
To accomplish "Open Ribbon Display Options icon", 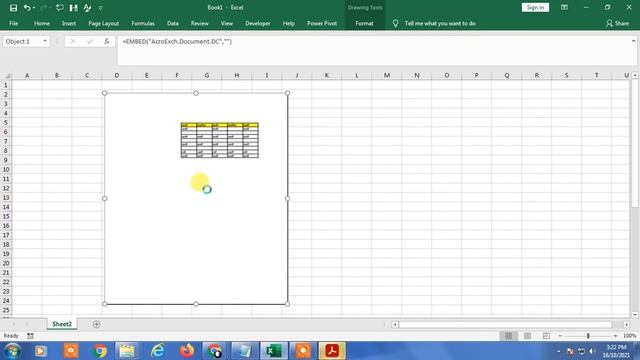I will pos(564,7).
